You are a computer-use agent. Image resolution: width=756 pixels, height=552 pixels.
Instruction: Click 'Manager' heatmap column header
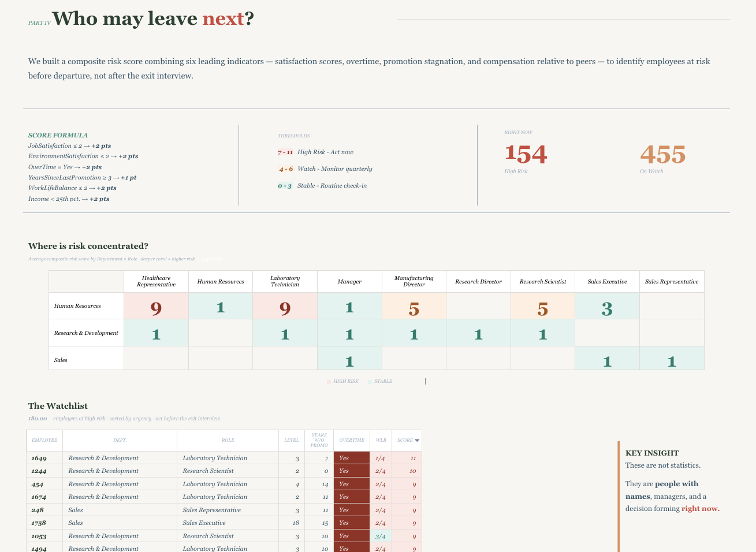pos(349,282)
